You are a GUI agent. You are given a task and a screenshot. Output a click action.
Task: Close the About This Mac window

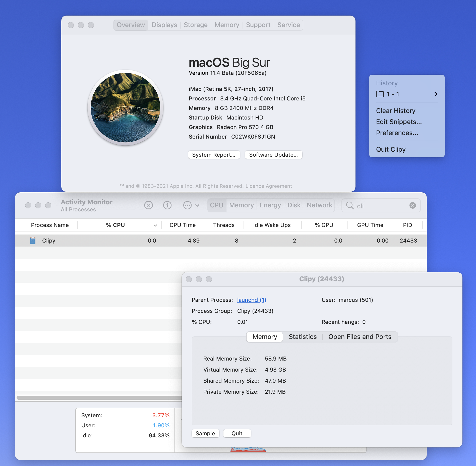point(71,25)
